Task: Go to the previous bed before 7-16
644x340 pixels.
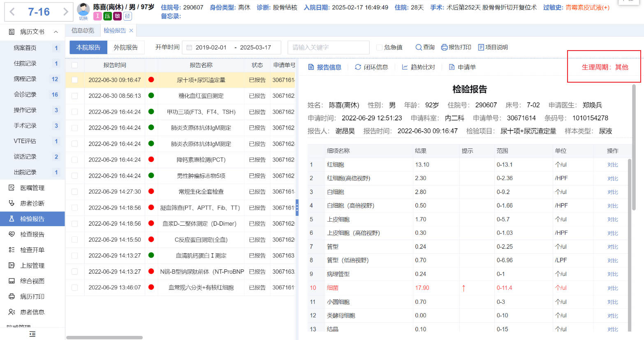Action: tap(12, 12)
